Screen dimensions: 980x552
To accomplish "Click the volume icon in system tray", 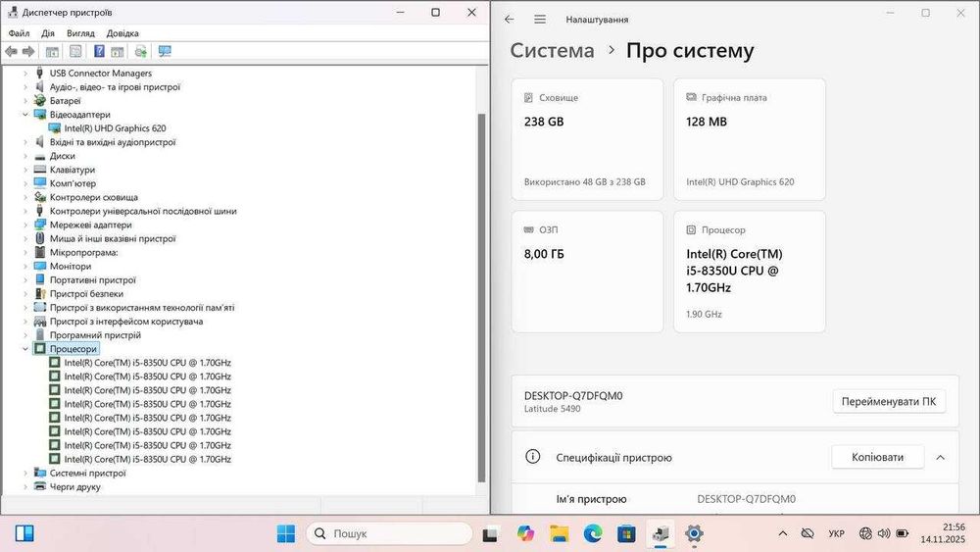I will tap(884, 533).
